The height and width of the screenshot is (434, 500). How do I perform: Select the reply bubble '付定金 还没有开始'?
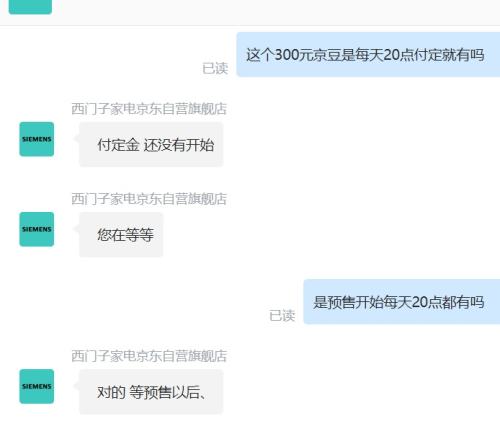pyautogui.click(x=151, y=144)
